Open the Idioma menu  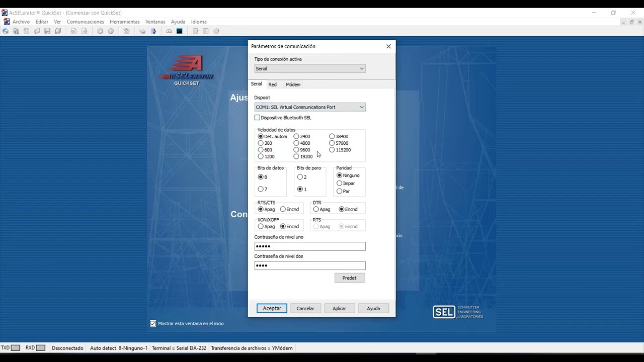(x=199, y=22)
